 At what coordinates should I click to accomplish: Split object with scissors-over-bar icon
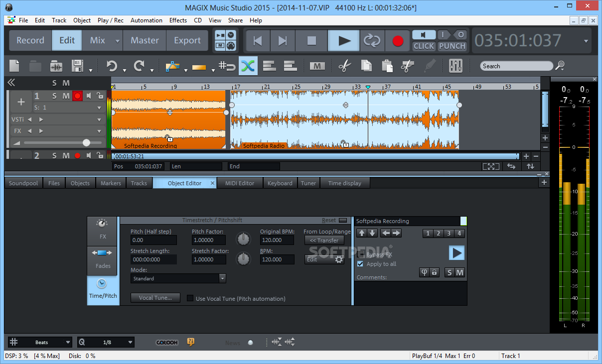pyautogui.click(x=408, y=66)
